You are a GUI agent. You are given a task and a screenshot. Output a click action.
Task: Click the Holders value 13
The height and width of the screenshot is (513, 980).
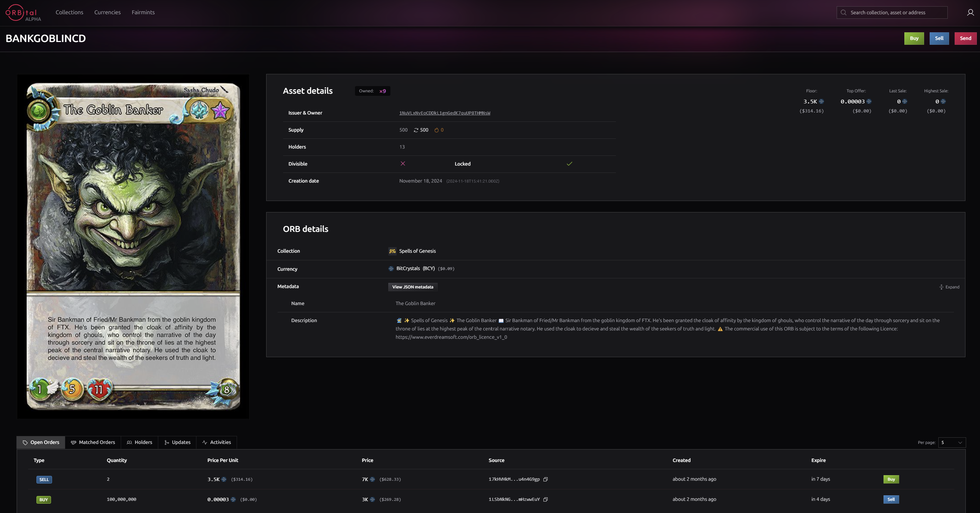coord(402,147)
